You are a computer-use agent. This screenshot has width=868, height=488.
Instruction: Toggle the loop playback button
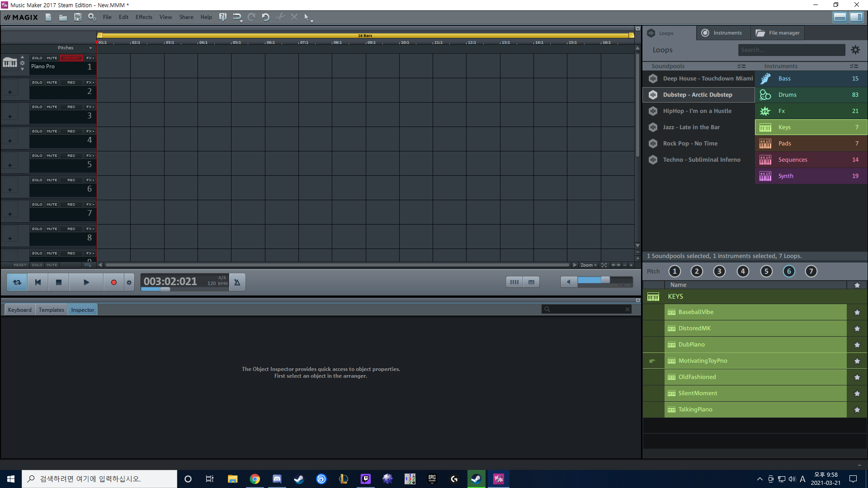pyautogui.click(x=17, y=282)
